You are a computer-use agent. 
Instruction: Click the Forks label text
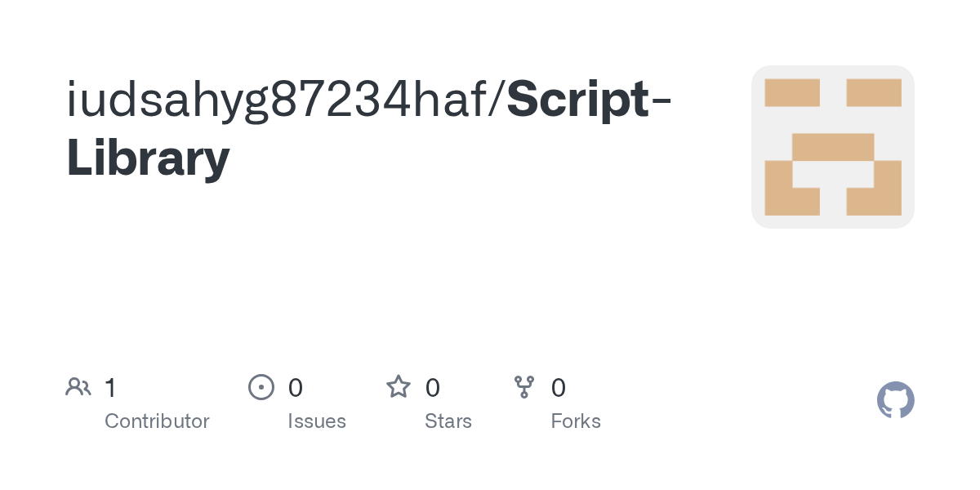tap(576, 421)
